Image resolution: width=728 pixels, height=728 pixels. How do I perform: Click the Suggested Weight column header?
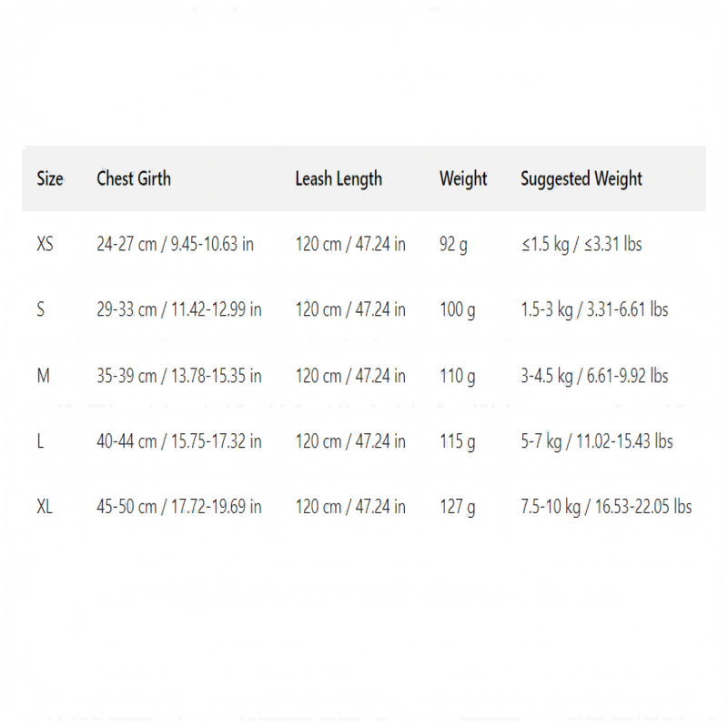point(581,179)
